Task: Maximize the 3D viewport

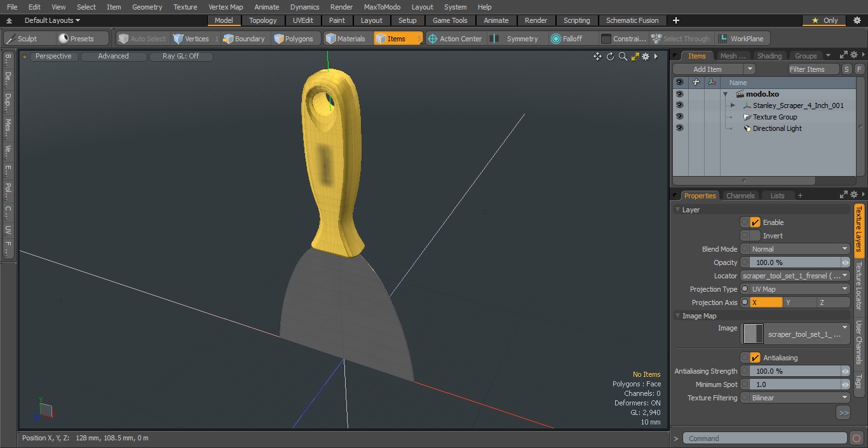Action: (x=635, y=57)
